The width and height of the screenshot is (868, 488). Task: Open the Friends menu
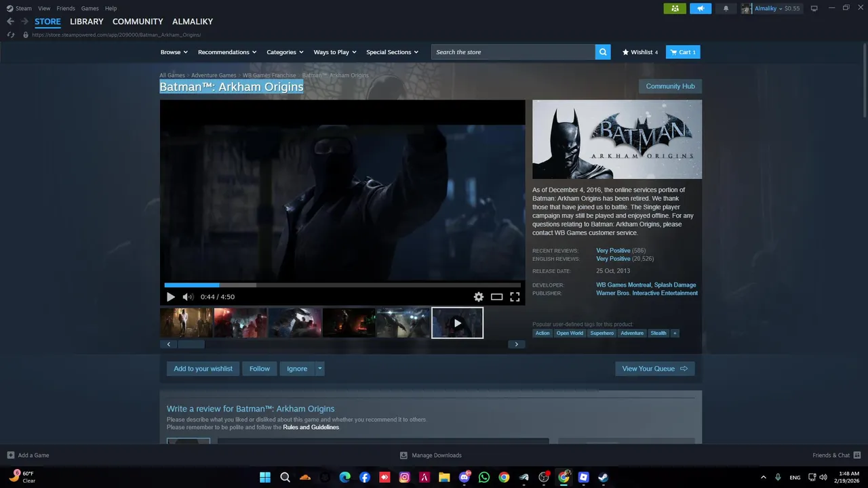[66, 8]
